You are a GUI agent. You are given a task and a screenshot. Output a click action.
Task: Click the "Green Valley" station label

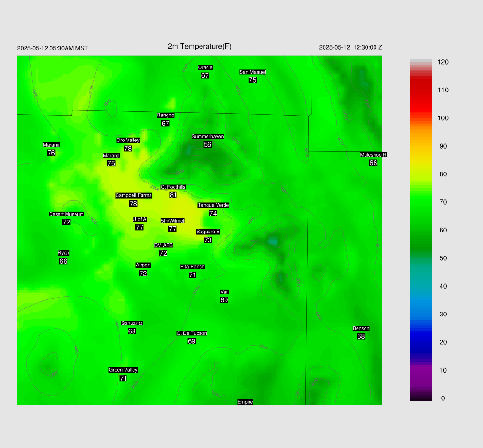coord(123,370)
